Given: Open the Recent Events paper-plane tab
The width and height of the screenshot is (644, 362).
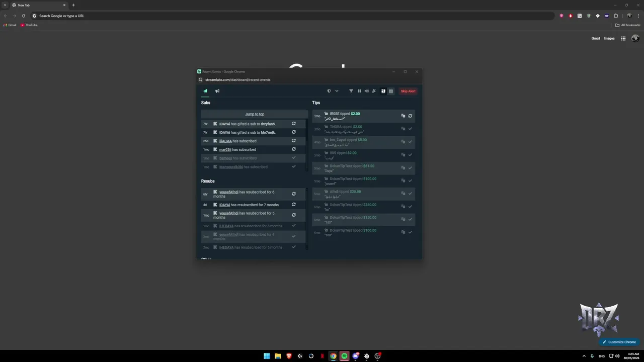Looking at the screenshot, I should (205, 91).
